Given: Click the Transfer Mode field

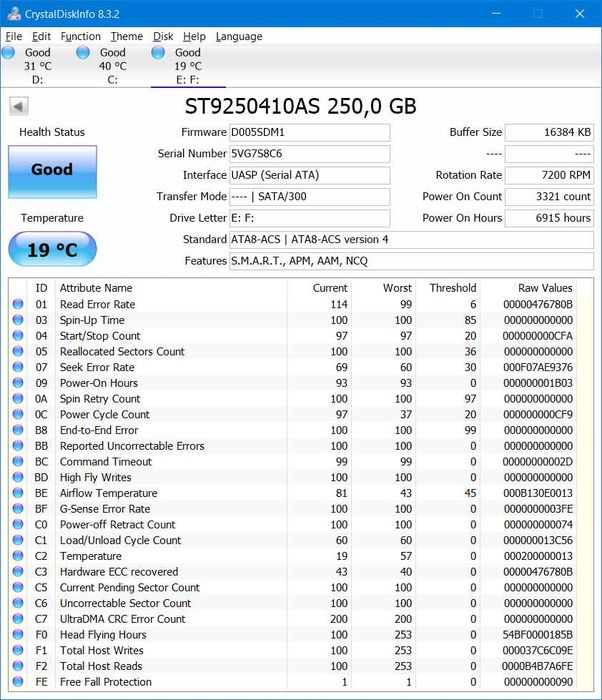Looking at the screenshot, I should 309,197.
